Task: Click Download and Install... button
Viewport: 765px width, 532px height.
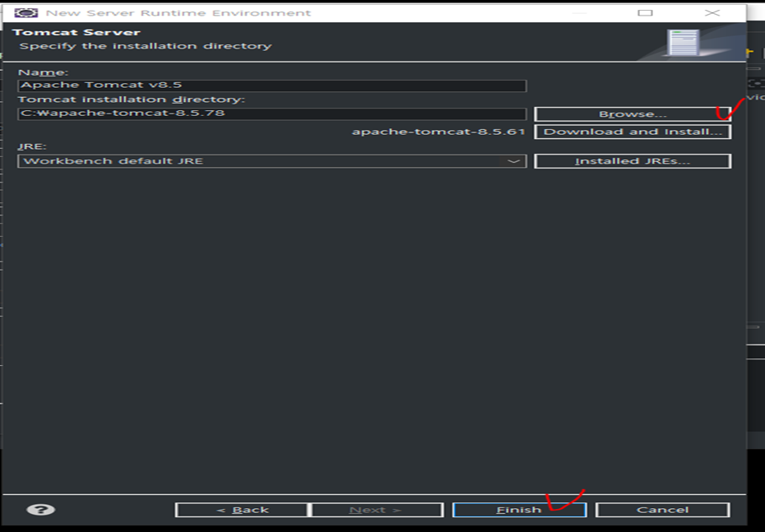Action: coord(633,132)
